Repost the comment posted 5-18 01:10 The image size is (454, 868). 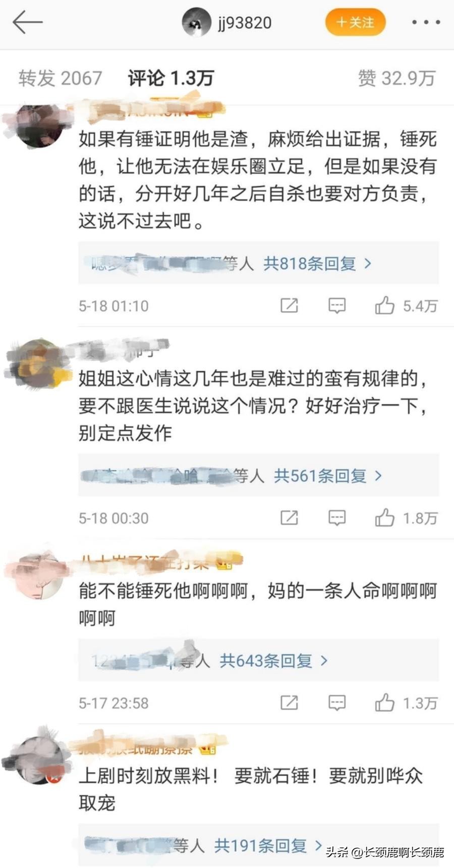289,306
